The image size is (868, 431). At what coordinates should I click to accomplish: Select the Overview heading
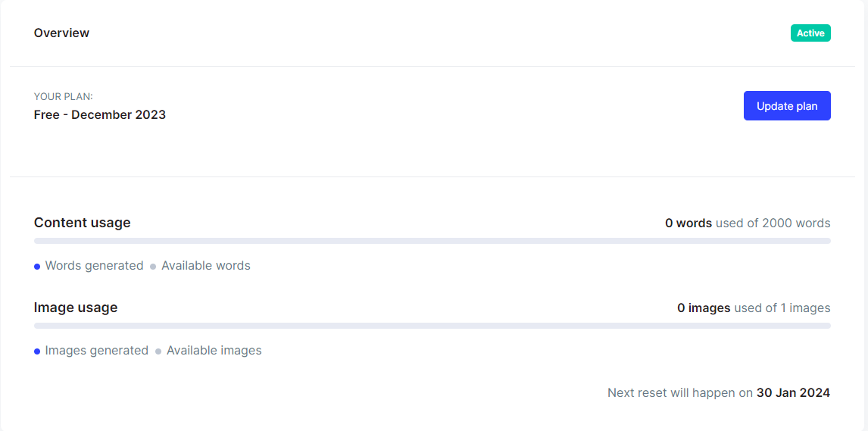(x=61, y=33)
